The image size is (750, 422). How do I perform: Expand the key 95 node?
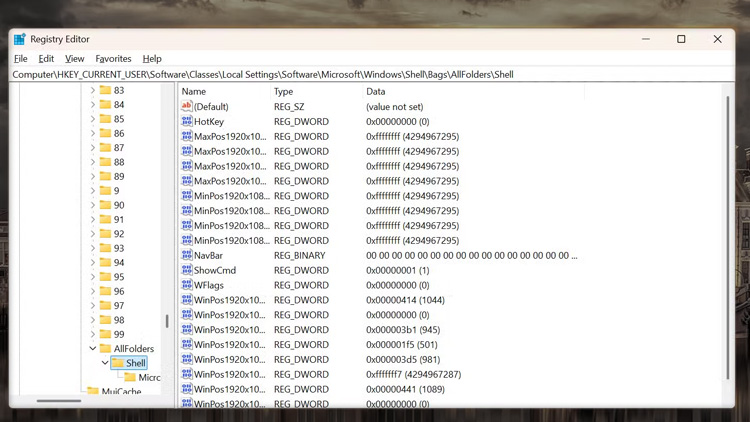click(x=93, y=277)
